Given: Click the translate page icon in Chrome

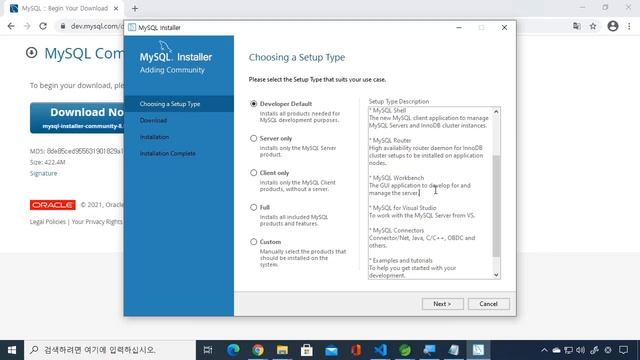Looking at the screenshot, I should (x=576, y=26).
